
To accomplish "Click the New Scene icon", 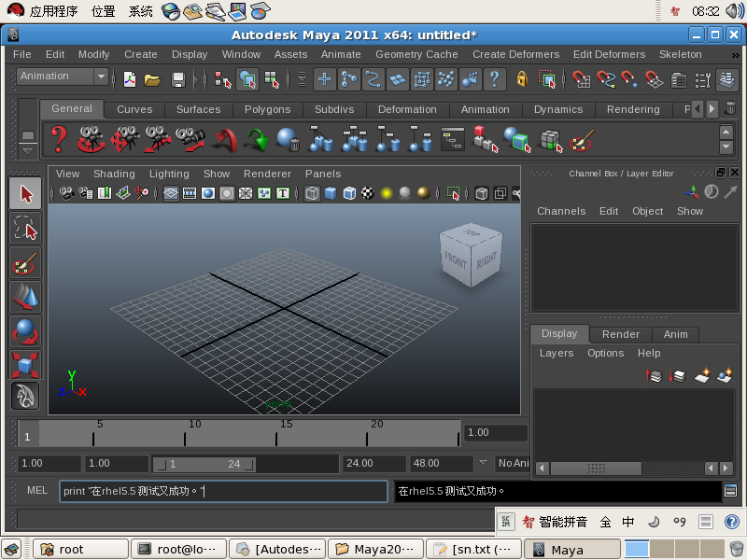I will coord(130,79).
